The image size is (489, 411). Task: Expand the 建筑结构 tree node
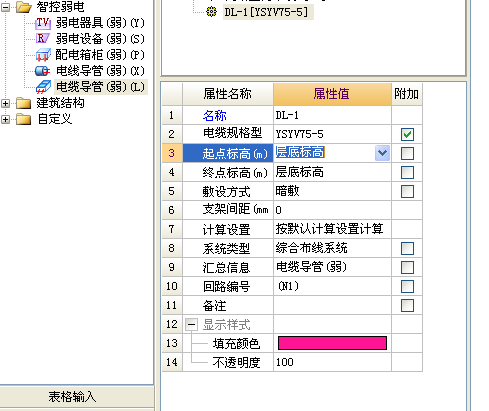point(6,103)
